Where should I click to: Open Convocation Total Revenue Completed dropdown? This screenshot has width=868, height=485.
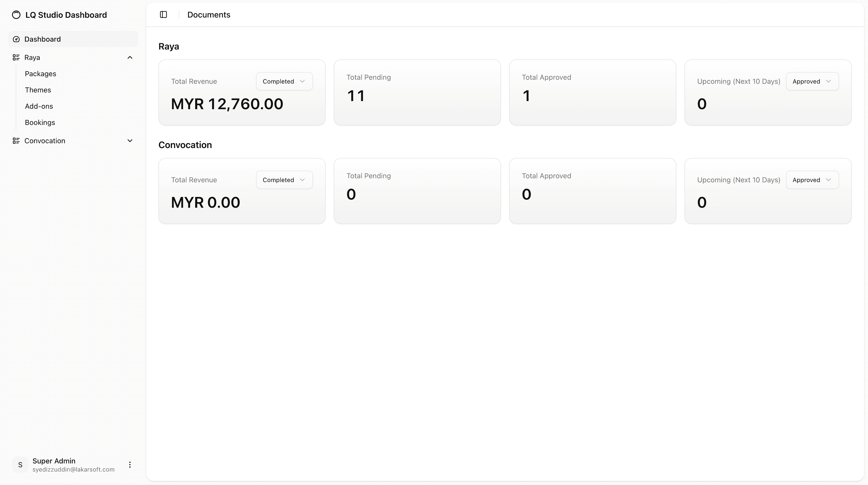[285, 180]
